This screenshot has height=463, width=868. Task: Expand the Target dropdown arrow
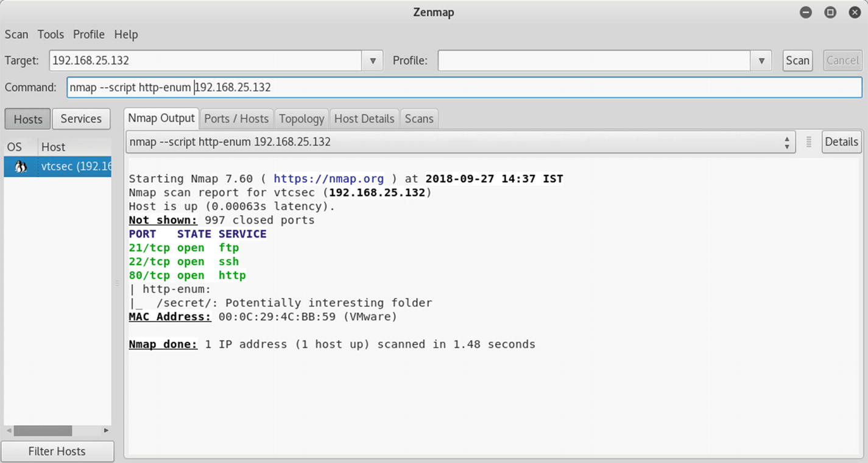tap(373, 60)
